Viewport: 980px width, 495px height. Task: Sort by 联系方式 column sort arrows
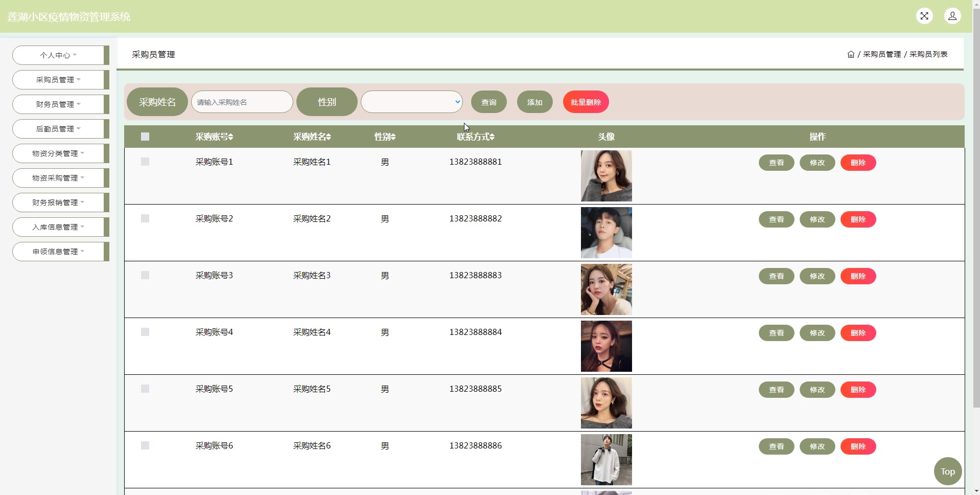492,137
